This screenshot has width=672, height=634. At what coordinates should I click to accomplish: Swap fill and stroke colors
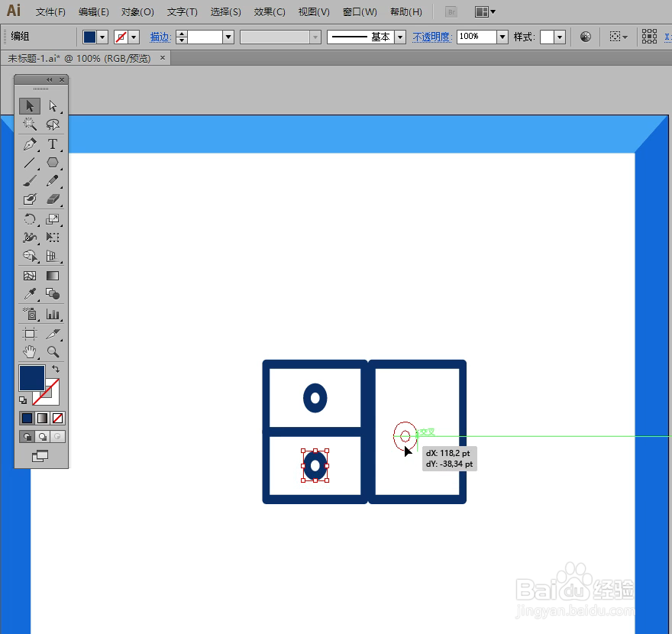56,369
